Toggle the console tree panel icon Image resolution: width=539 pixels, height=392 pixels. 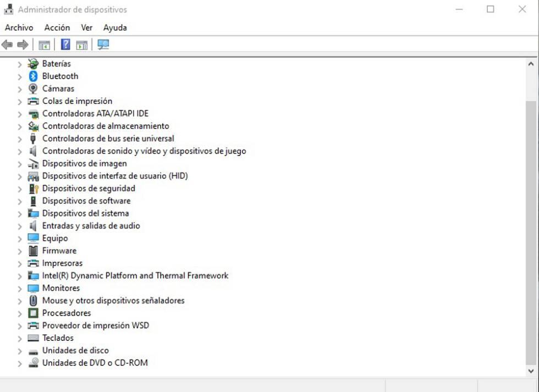[44, 45]
